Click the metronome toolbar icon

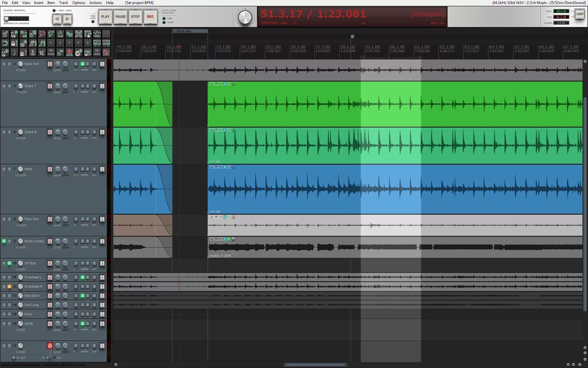click(x=60, y=34)
